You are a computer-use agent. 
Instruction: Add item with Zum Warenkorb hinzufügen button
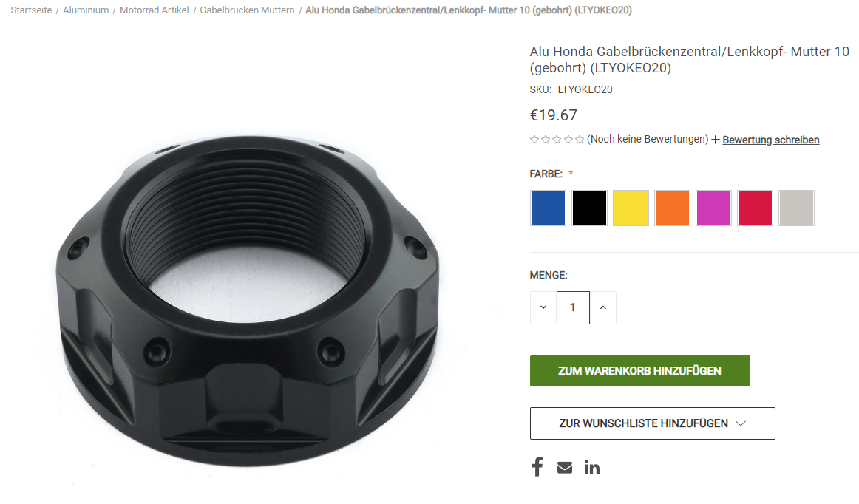[x=640, y=371]
